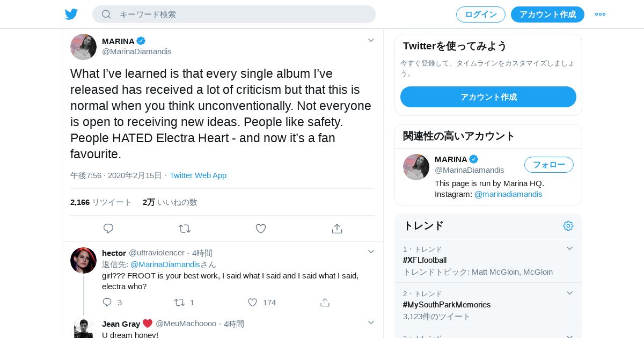
Task: Open chevron for #XFLfootball trend
Action: [569, 248]
